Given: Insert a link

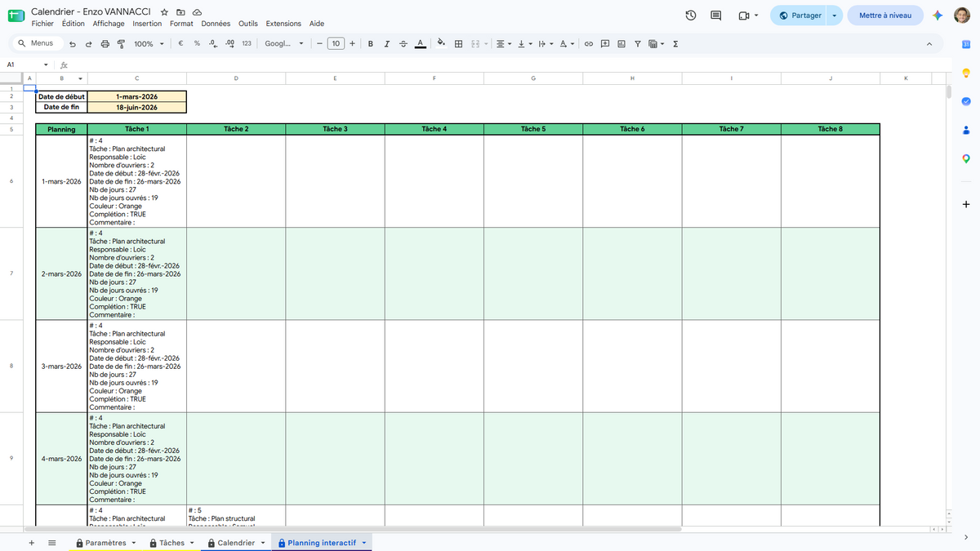Looking at the screenshot, I should (x=588, y=43).
